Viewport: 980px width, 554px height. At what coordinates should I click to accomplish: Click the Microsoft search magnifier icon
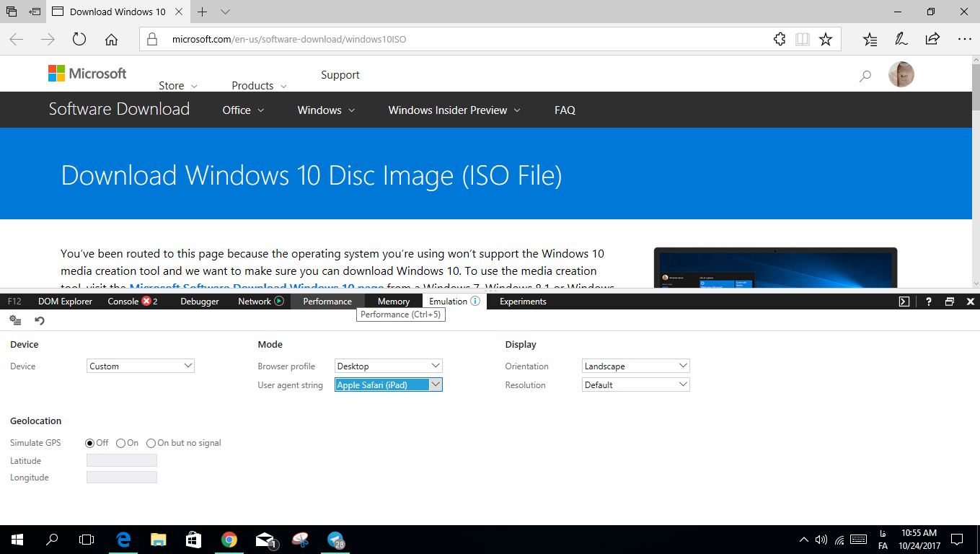(865, 76)
